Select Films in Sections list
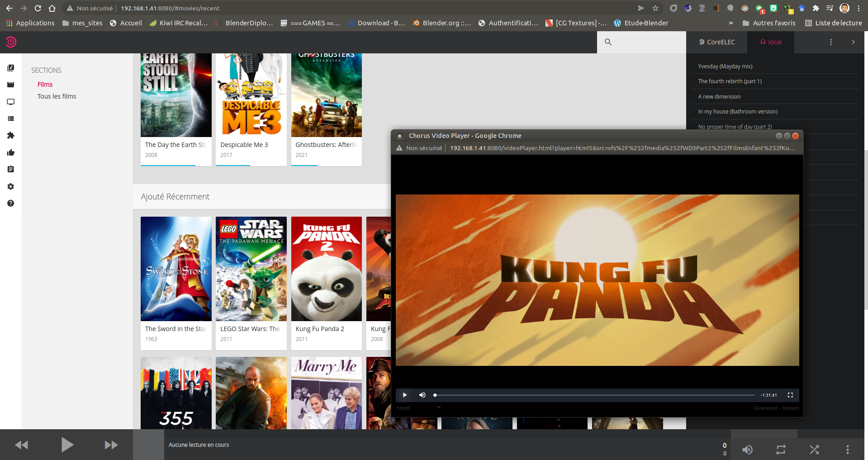This screenshot has width=868, height=460. click(45, 85)
